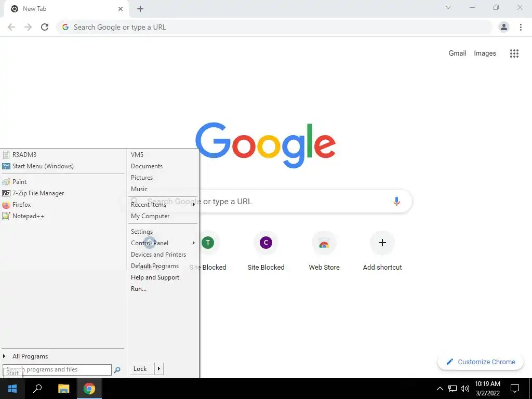Open VM5 user folder
The width and height of the screenshot is (532, 399).
coord(137,155)
